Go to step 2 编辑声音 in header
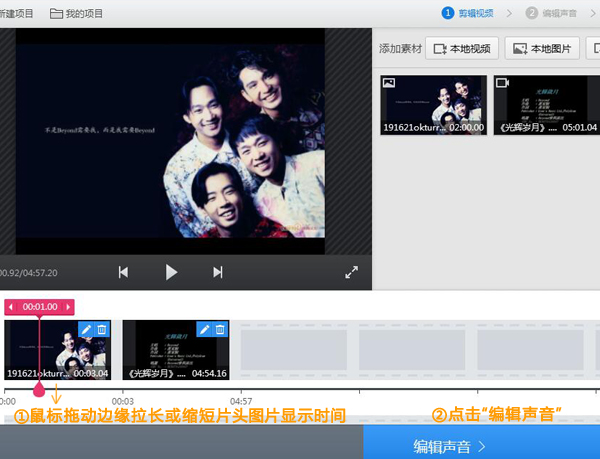Screen dimensions: 600x459 point(551,13)
